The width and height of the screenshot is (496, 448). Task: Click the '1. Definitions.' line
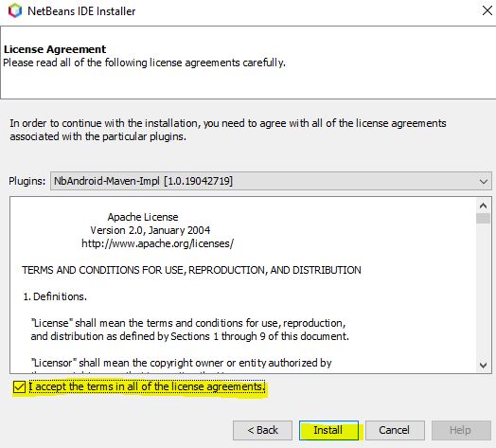point(55,296)
